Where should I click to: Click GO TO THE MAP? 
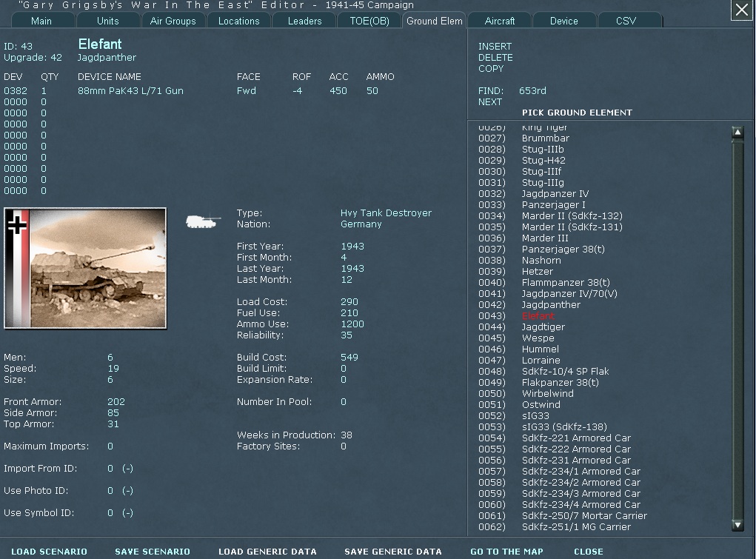506,552
